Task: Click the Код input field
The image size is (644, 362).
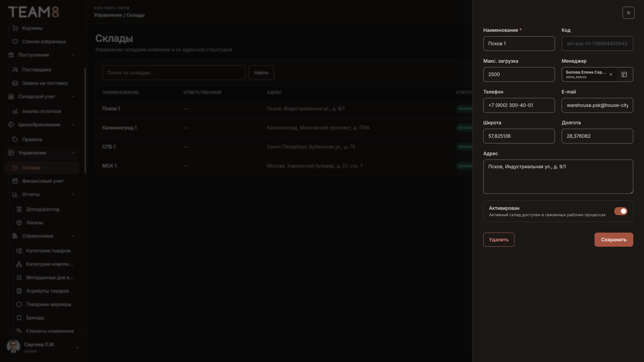Action: pos(597,43)
